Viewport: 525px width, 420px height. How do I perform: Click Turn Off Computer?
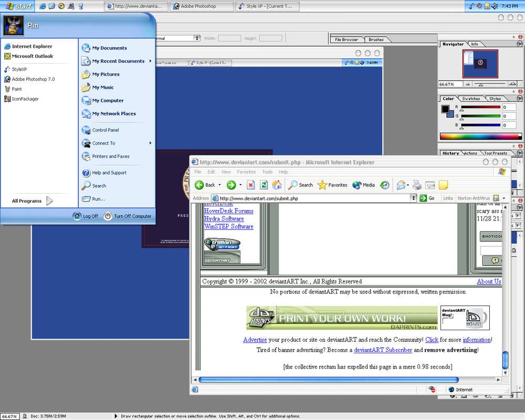coord(128,216)
